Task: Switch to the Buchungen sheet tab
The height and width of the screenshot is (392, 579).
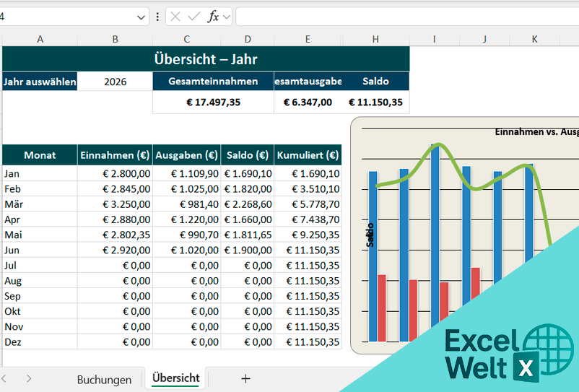Action: pyautogui.click(x=104, y=379)
